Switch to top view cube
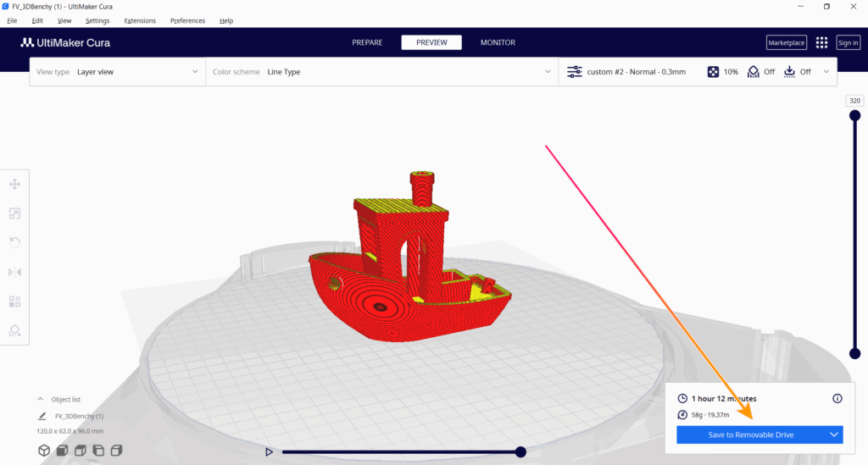This screenshot has width=868, height=465. pyautogui.click(x=81, y=450)
